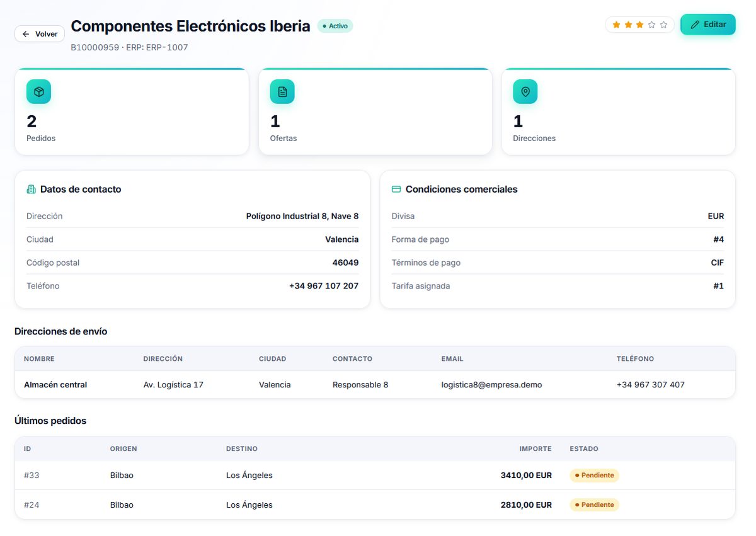This screenshot has width=756, height=536.
Task: Click the B10000959 ERP-1007 identifier line
Action: (129, 47)
